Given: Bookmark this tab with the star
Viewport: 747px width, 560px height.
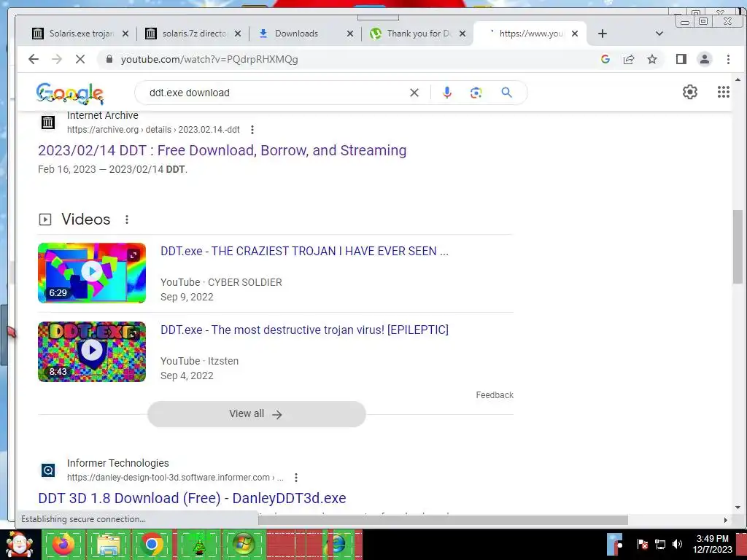Looking at the screenshot, I should [x=652, y=59].
